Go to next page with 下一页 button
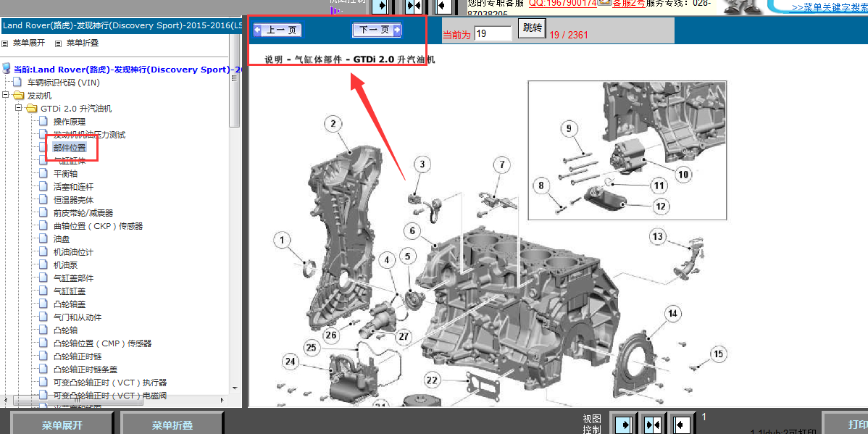Screen dimensions: 868x434 [377, 30]
